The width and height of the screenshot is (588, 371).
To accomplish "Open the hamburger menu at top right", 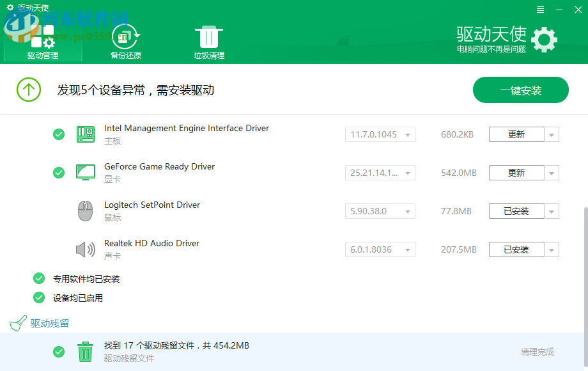I will 540,9.
